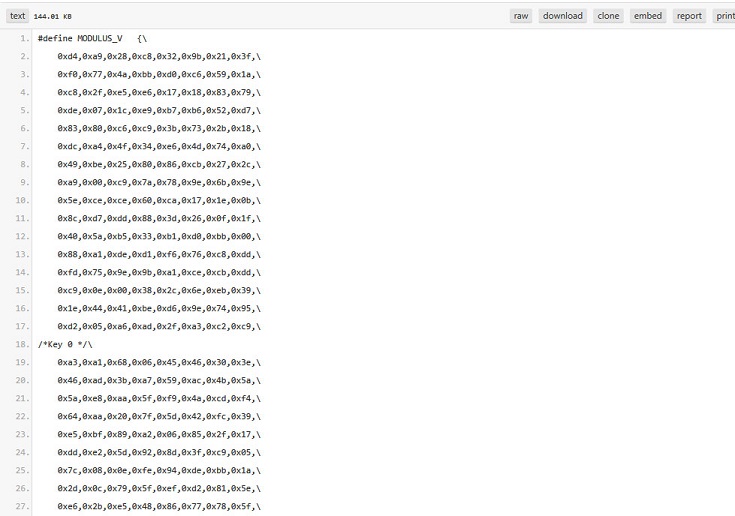Click the code line starting with 0xc9,0x0e
The image size is (735, 516).
pos(159,291)
